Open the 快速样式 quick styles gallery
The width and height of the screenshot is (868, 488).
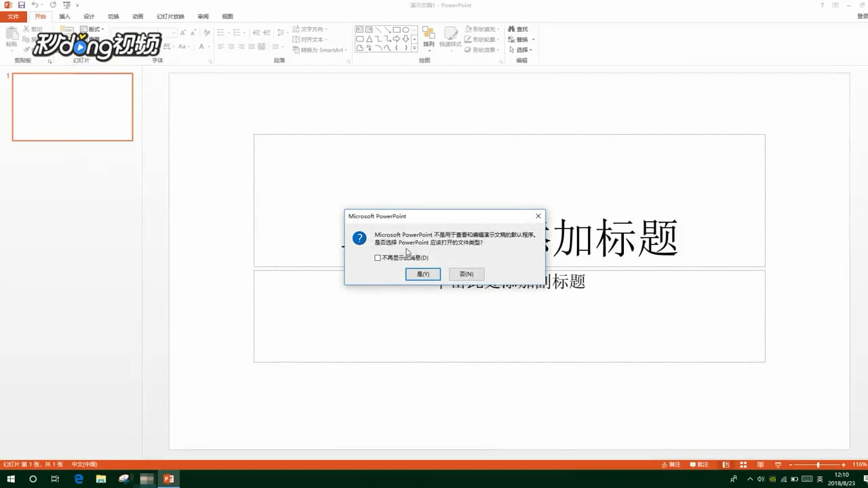[x=450, y=38]
